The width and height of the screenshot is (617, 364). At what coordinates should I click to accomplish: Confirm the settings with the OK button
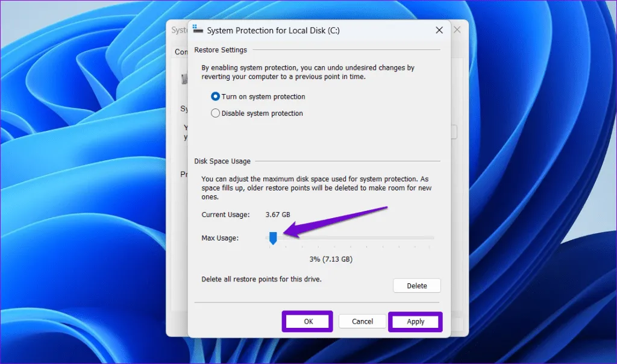coord(308,321)
